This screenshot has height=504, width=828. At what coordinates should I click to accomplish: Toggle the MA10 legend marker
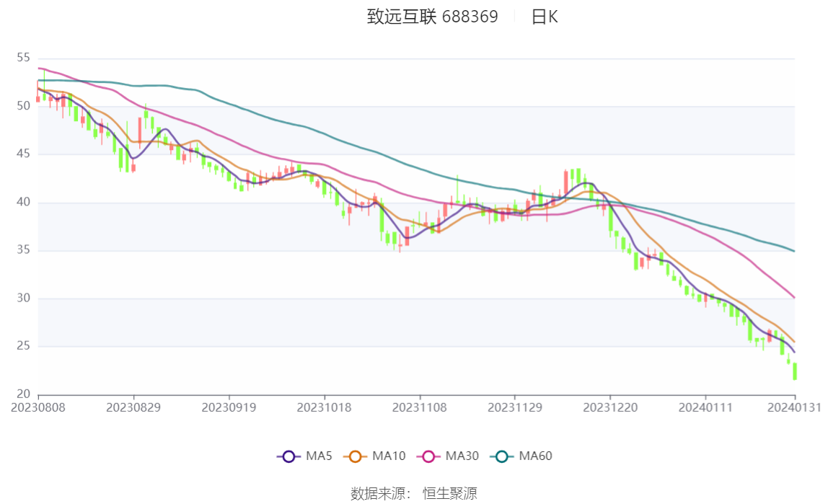(355, 456)
